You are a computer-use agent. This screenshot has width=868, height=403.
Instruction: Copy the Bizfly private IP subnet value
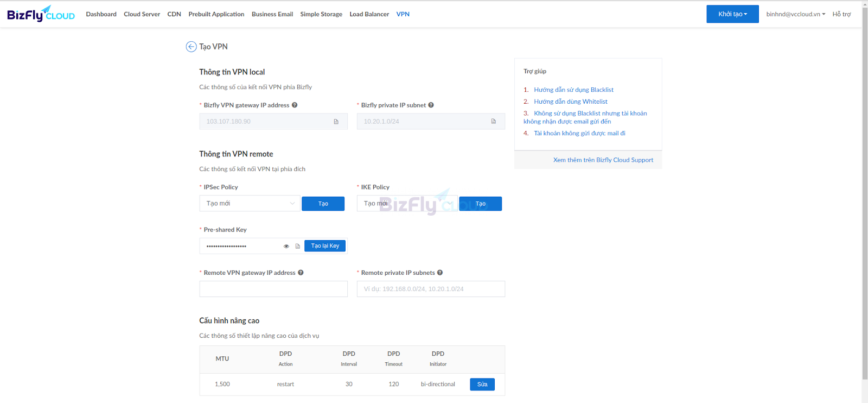tap(494, 122)
